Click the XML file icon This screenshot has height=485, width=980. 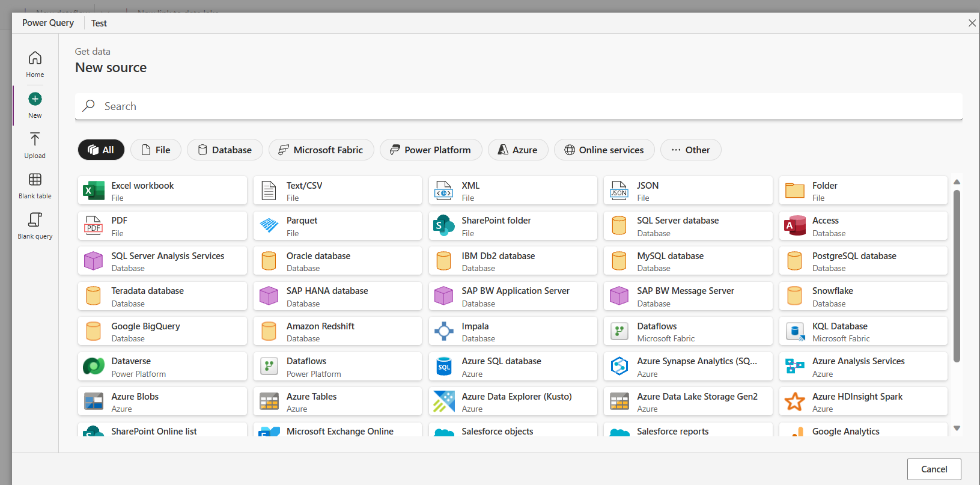tap(444, 191)
